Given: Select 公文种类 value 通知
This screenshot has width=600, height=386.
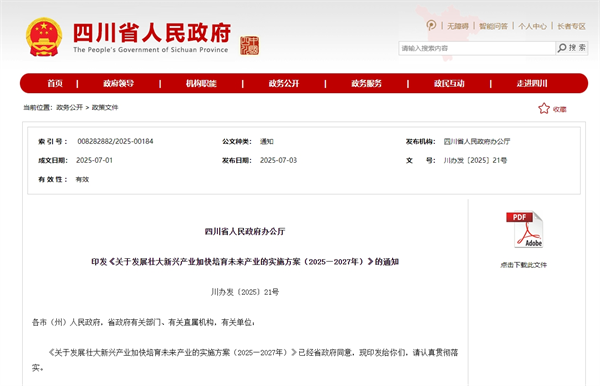Looking at the screenshot, I should (x=267, y=142).
